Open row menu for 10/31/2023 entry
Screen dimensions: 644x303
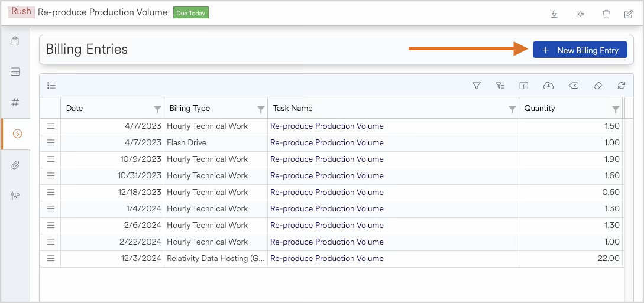coord(50,175)
